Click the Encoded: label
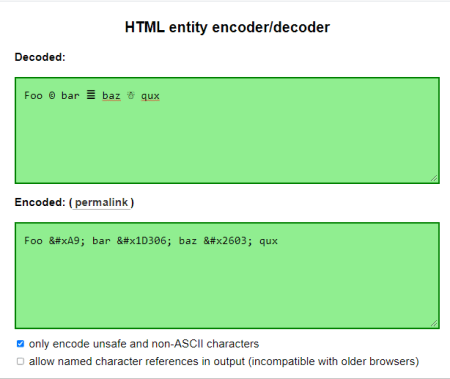The image size is (450, 379). (40, 202)
